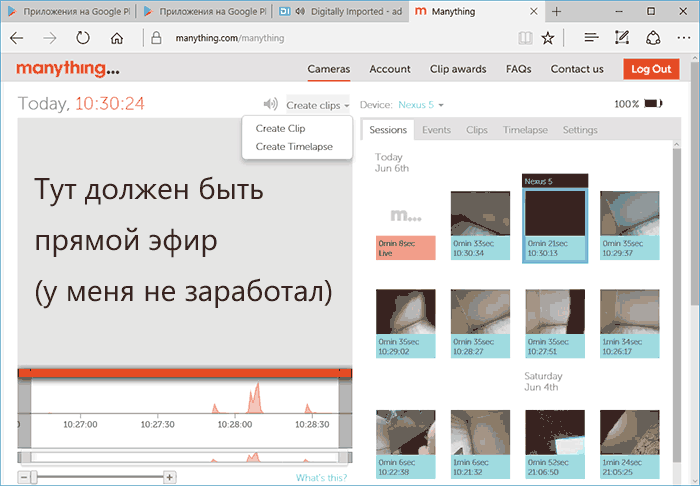
Task: Click the share icon in browser toolbar
Action: (653, 38)
